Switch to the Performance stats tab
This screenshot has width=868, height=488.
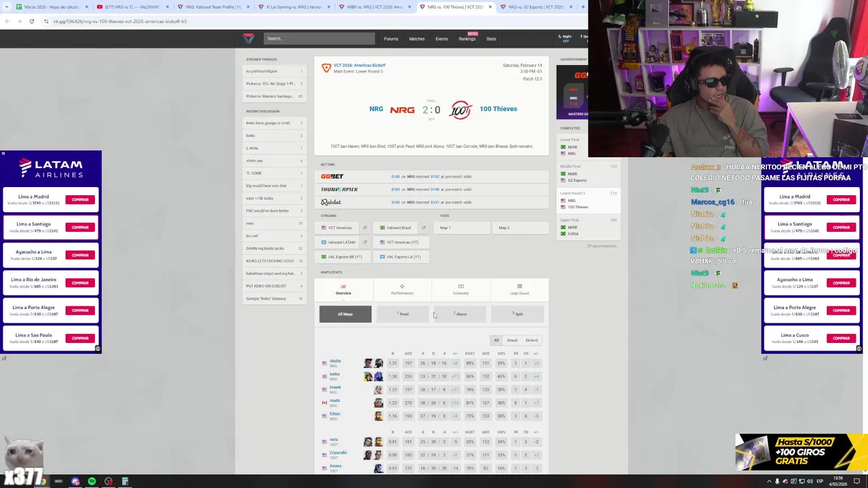(x=402, y=289)
